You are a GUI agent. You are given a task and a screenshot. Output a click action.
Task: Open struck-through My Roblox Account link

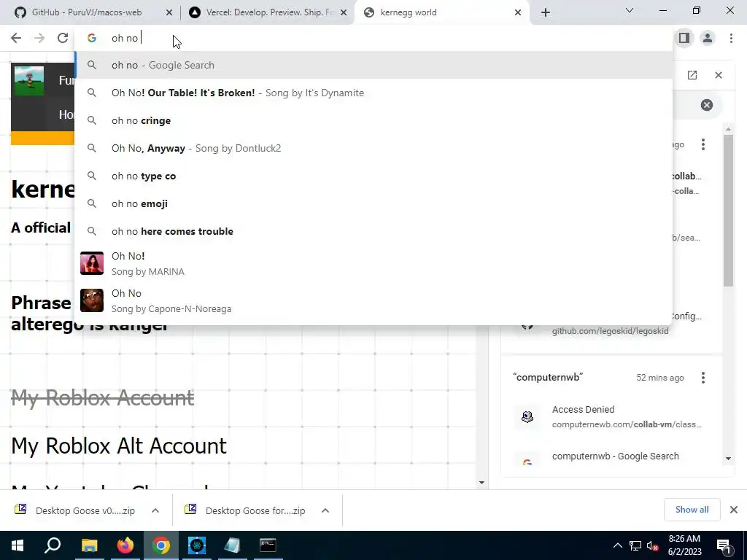point(102,397)
